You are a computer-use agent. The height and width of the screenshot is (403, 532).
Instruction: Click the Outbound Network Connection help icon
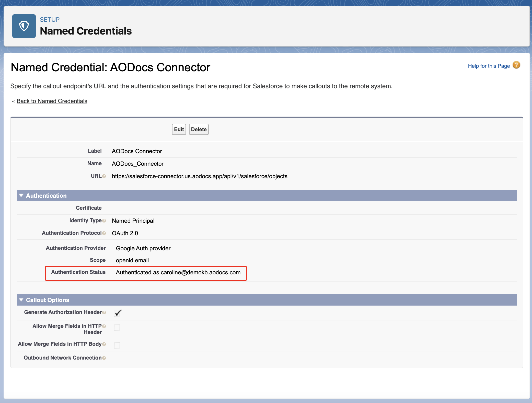[x=104, y=358]
